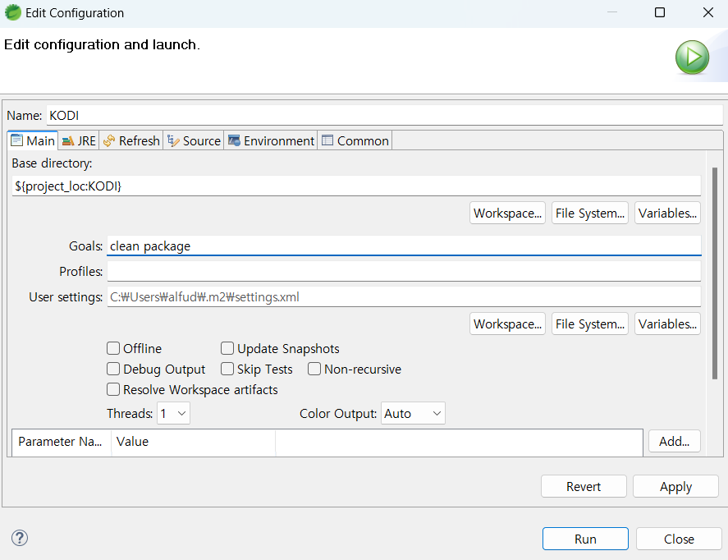The height and width of the screenshot is (560, 728).
Task: Click the Common tab table icon
Action: coord(327,140)
